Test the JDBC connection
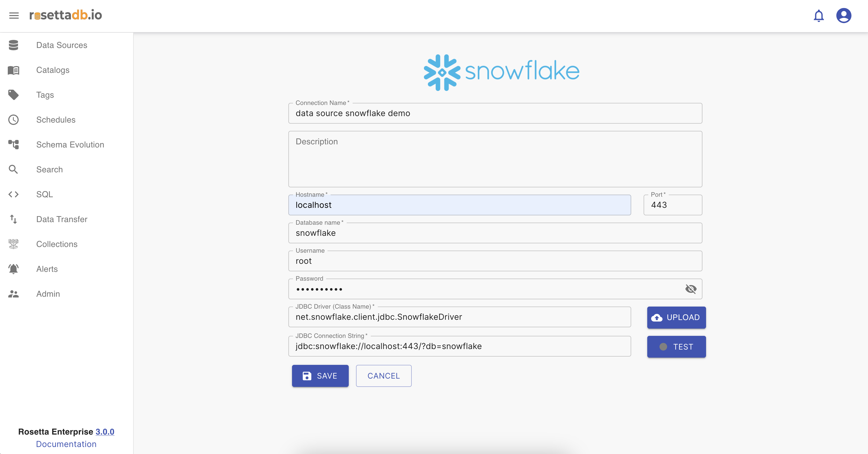Screen dimensions: 868x454 pyautogui.click(x=676, y=347)
